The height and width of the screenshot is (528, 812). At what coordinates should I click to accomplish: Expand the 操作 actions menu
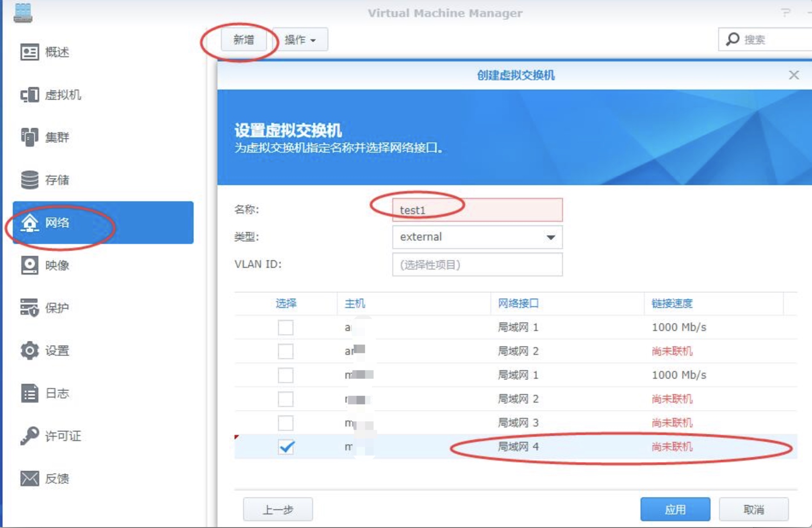(300, 39)
